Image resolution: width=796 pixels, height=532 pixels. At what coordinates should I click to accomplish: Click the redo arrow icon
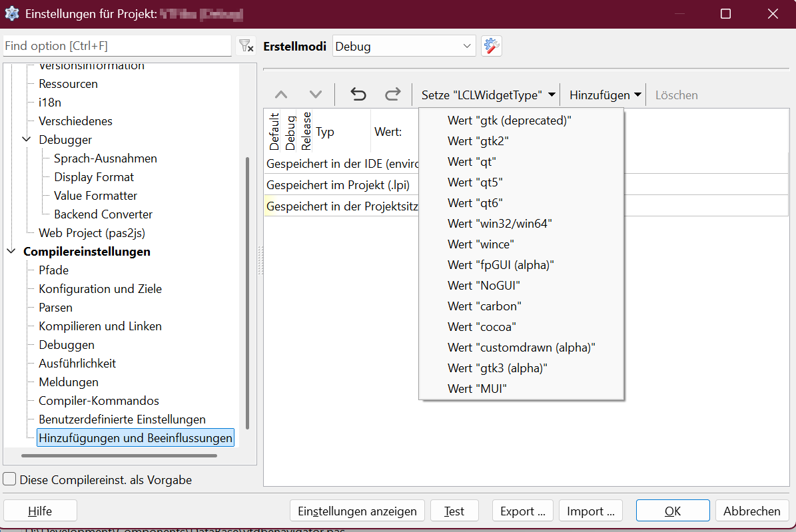tap(392, 95)
